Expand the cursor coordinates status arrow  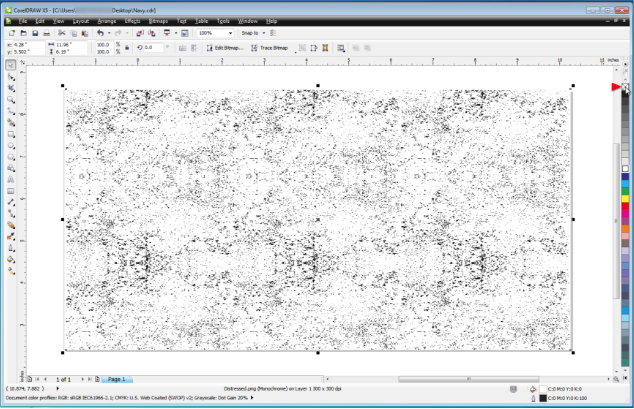57,388
